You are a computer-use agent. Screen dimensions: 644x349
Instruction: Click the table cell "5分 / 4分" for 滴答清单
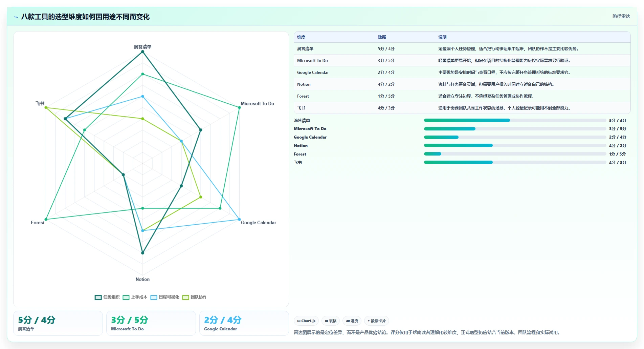coord(386,49)
